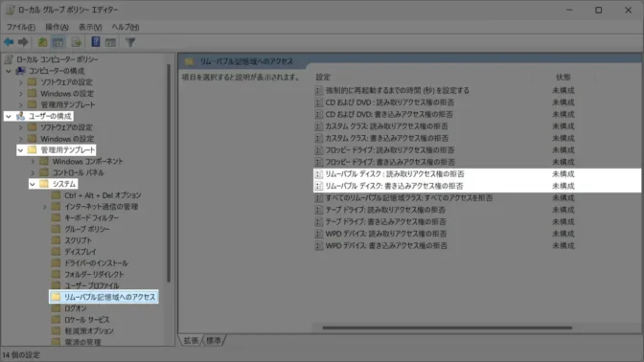
Task: Click the policy icon of WPD デバイス: 書き込みアクセス権の拒否
Action: (x=319, y=245)
